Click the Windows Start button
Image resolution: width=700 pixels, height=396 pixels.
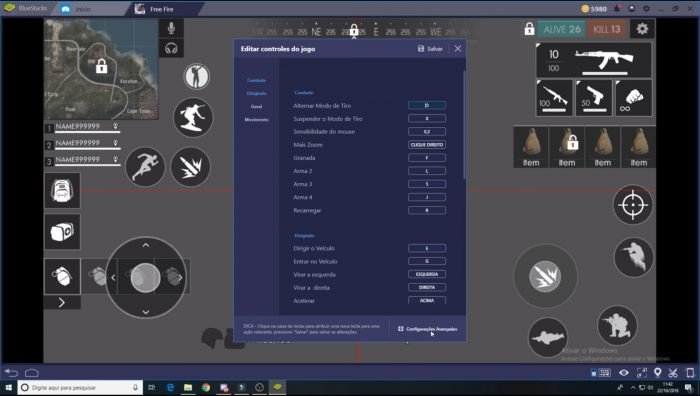coord(8,388)
